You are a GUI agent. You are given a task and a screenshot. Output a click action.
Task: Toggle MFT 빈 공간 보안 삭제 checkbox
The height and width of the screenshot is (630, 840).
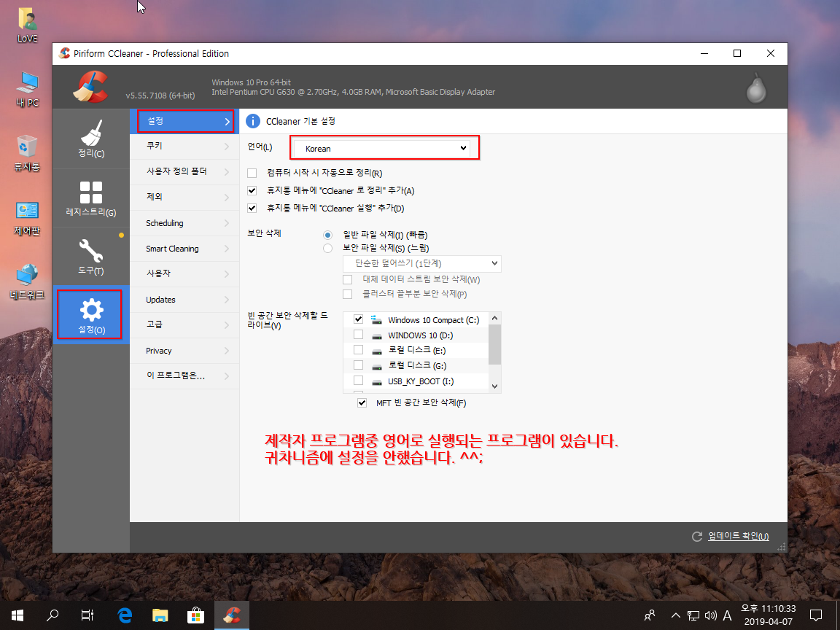362,402
